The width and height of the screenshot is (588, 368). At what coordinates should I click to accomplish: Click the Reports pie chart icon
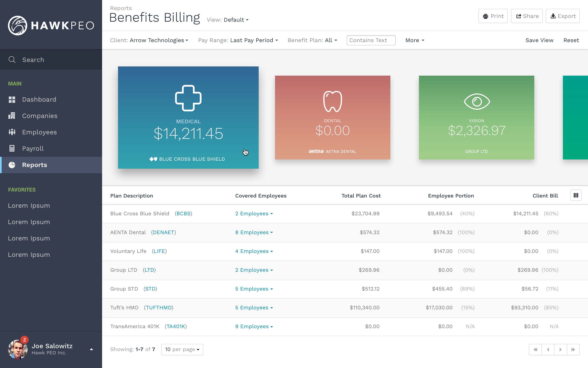[12, 165]
